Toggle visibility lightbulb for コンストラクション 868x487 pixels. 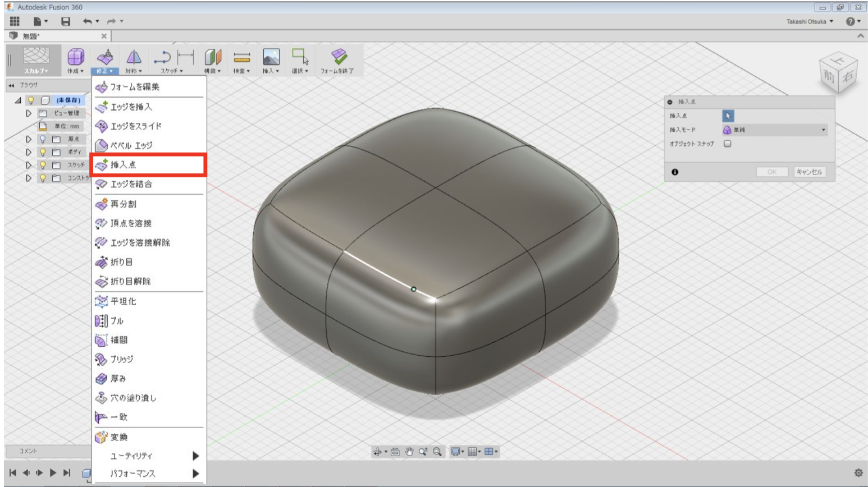tap(43, 178)
